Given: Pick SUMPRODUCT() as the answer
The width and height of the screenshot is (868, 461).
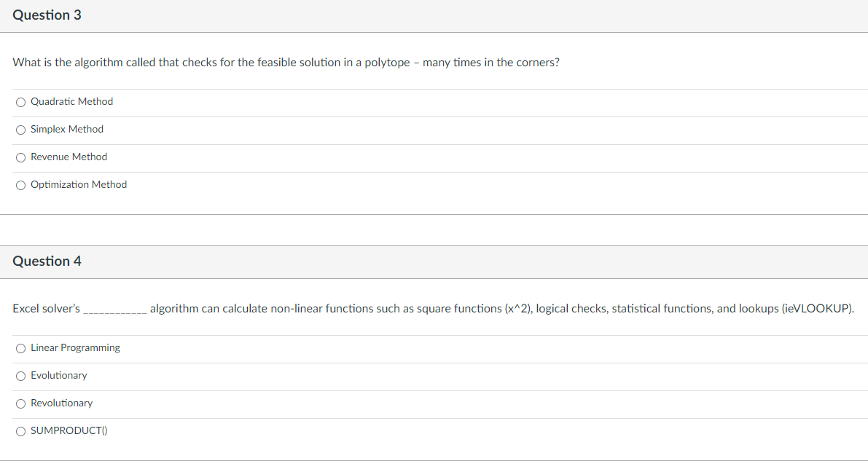Looking at the screenshot, I should point(20,431).
